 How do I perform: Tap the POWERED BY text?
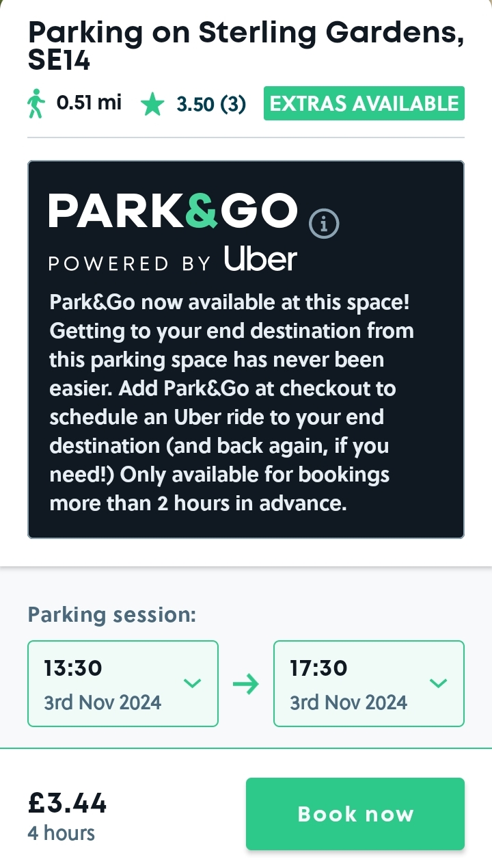pyautogui.click(x=130, y=264)
